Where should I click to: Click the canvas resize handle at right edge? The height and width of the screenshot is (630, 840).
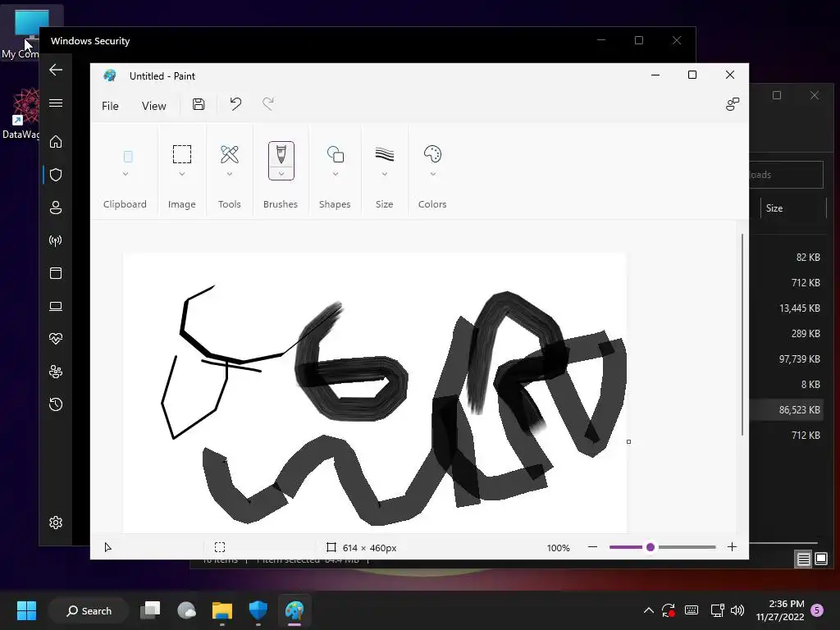(x=629, y=442)
